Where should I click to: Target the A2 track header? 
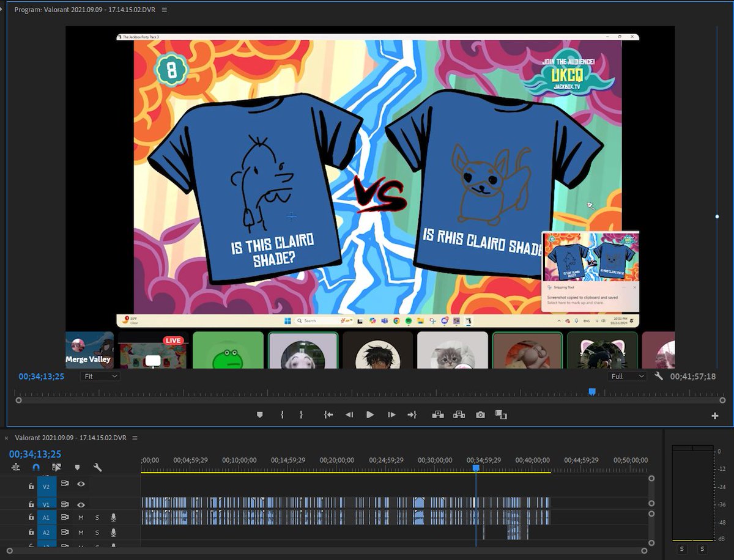point(46,532)
